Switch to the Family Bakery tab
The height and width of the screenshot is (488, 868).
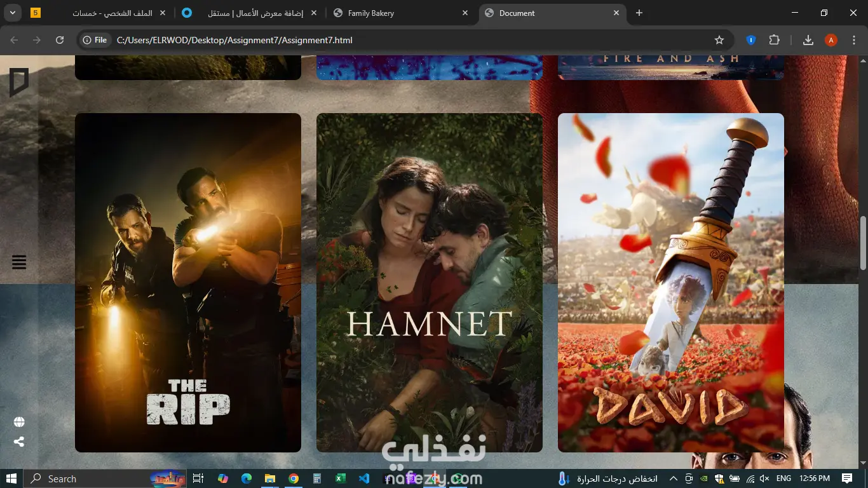coord(401,13)
